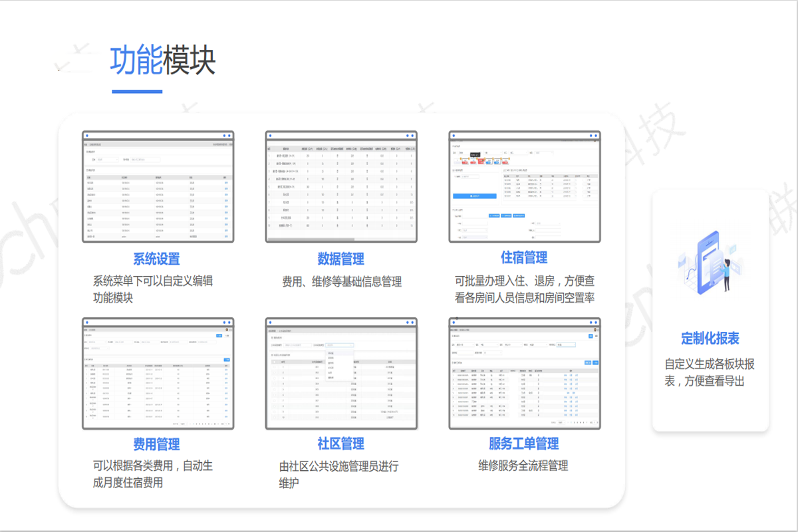Select the 服务工单管理 screenshot preview

(x=525, y=374)
